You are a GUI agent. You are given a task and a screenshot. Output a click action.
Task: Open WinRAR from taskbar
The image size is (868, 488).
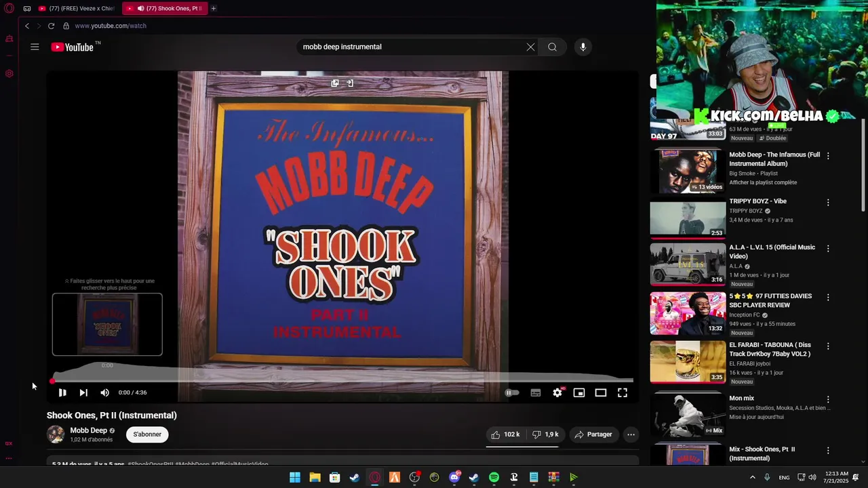coord(553,477)
